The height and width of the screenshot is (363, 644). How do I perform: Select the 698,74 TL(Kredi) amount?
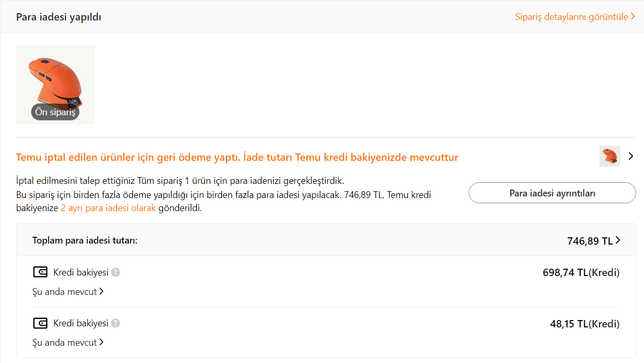581,272
